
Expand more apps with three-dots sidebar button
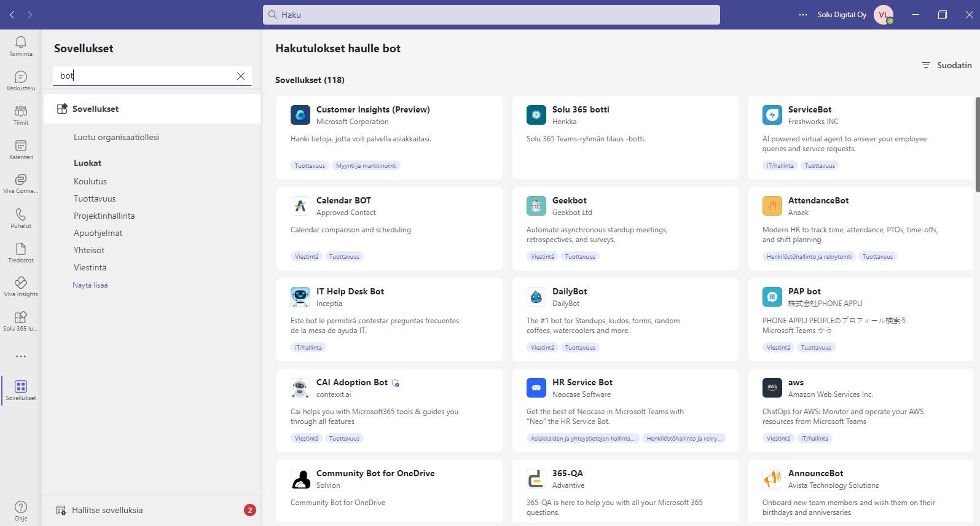[x=21, y=356]
